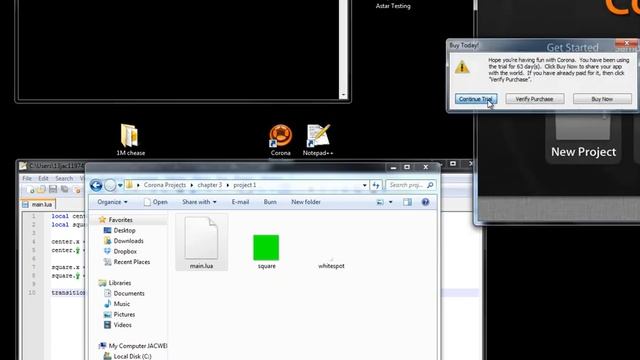640x360 pixels.
Task: Click New file icon in Notepad++ toolbar
Action: (30, 189)
